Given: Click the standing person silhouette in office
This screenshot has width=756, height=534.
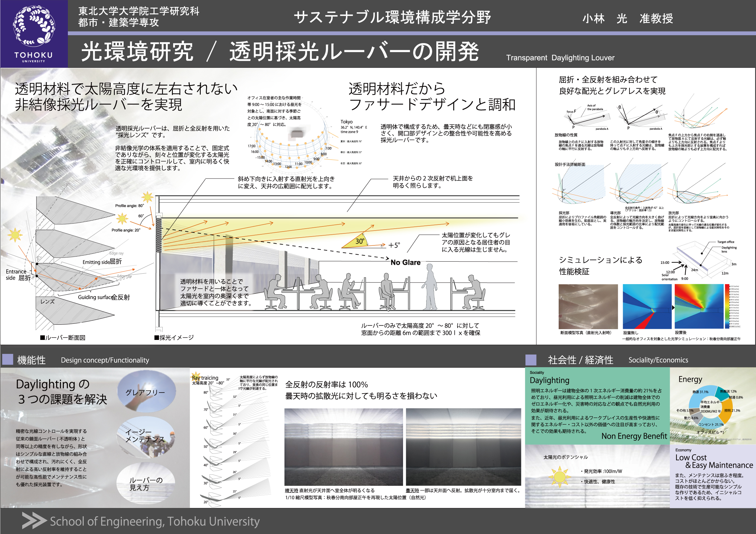Looking at the screenshot, I should 430,287.
